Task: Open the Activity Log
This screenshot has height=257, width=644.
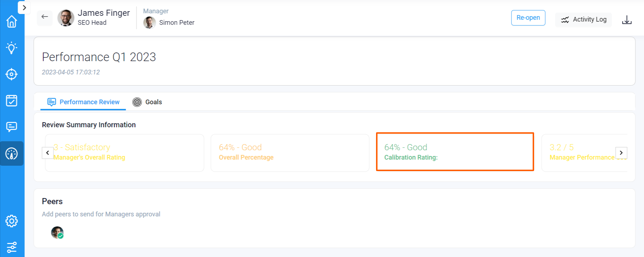Action: coord(583,19)
